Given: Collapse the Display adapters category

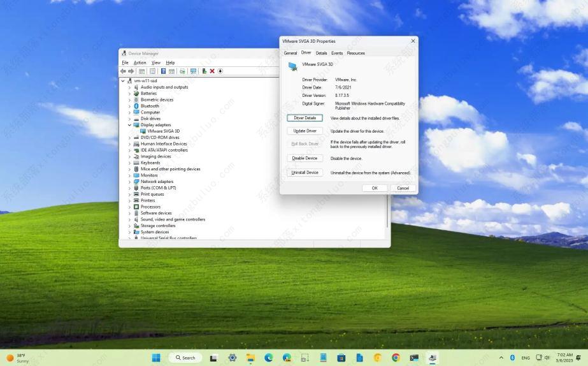Looking at the screenshot, I should (129, 125).
